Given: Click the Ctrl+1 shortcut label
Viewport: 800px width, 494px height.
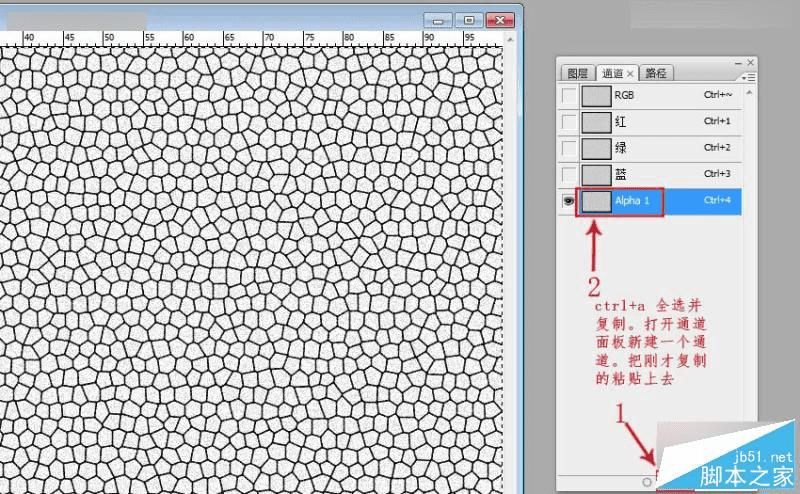Looking at the screenshot, I should tap(717, 121).
